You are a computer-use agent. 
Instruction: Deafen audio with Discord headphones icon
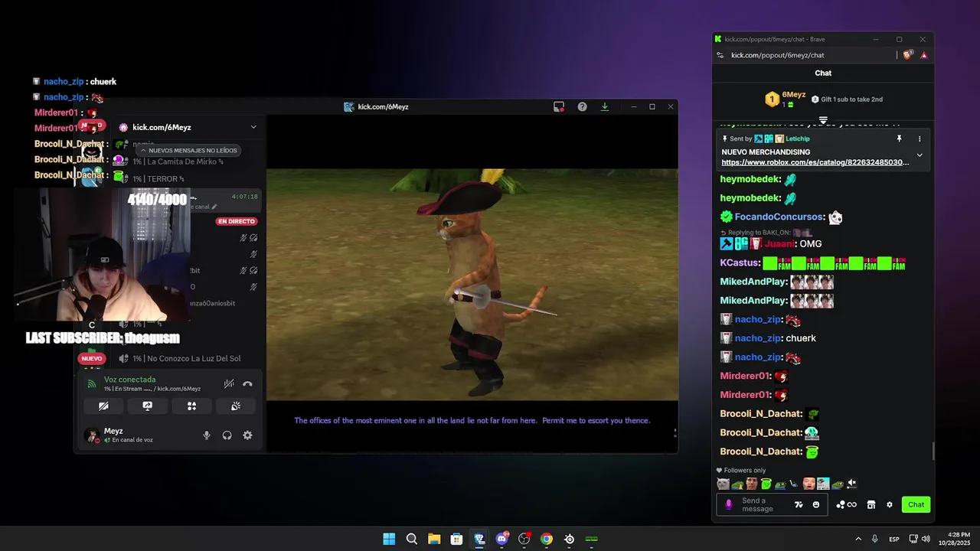pos(227,435)
